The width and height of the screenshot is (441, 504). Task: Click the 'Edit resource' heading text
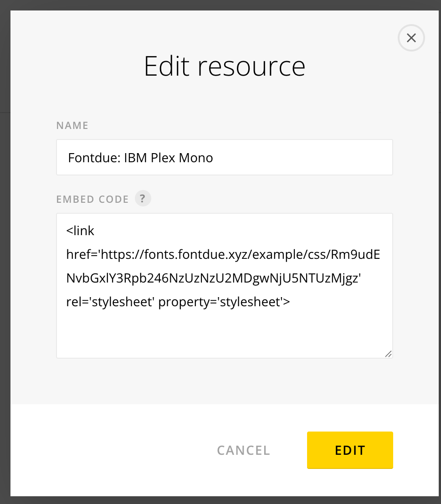224,66
